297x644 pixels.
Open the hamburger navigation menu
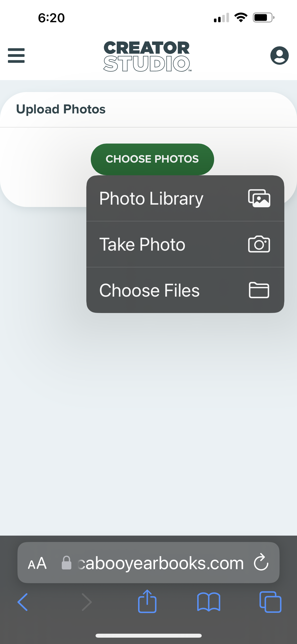tap(16, 56)
